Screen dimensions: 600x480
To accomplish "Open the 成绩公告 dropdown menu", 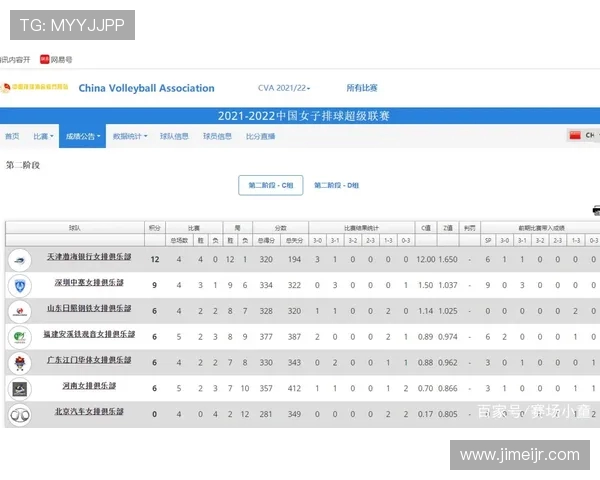I will click(x=83, y=136).
